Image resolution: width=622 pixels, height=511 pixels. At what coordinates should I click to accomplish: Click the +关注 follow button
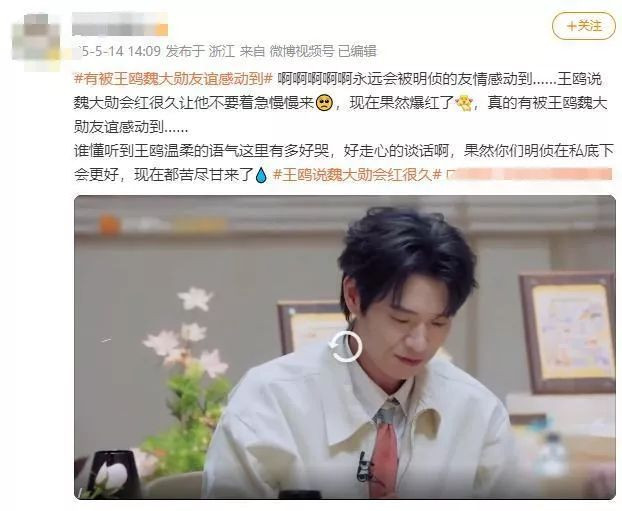point(584,26)
